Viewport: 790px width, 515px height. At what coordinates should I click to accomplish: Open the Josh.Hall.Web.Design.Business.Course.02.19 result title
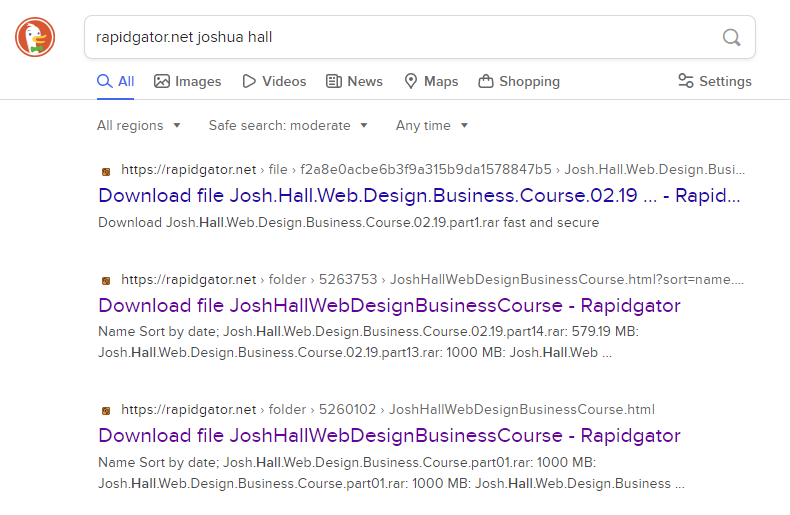tap(419, 196)
